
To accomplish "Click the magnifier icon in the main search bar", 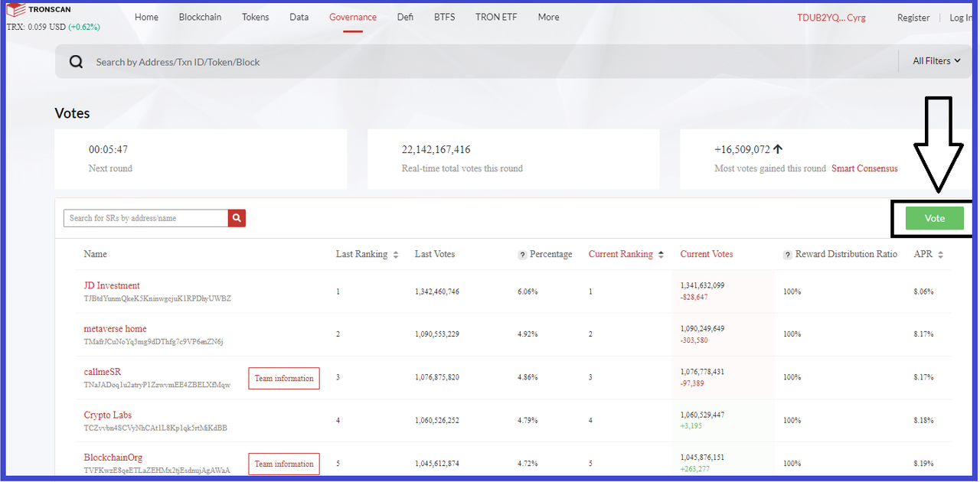I will click(76, 62).
